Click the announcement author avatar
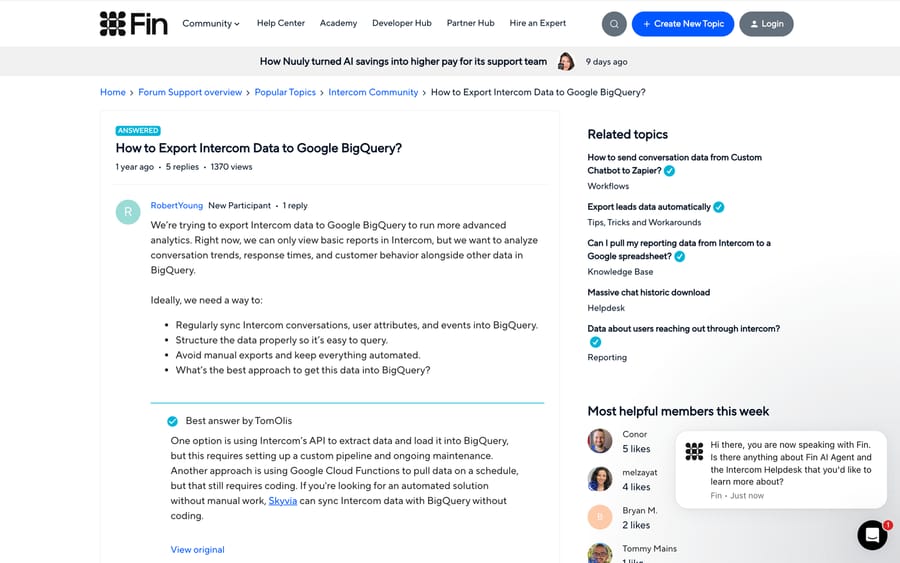900x563 pixels. (566, 61)
